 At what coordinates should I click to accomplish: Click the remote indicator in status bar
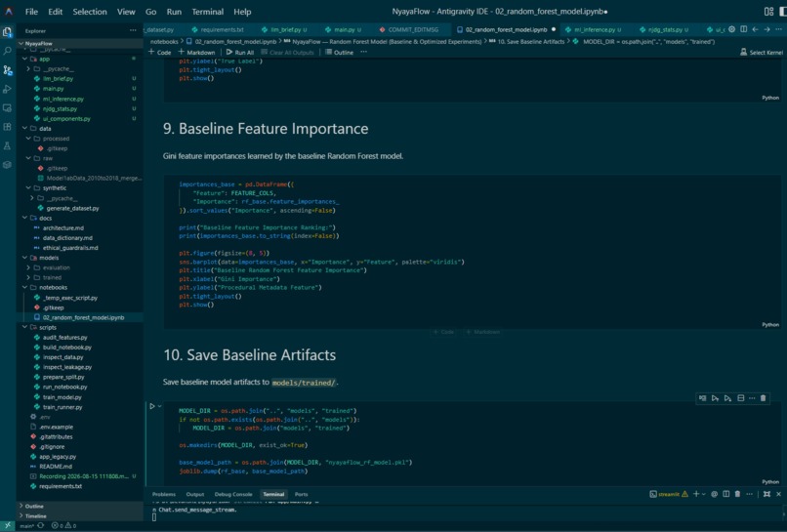[x=8, y=525]
